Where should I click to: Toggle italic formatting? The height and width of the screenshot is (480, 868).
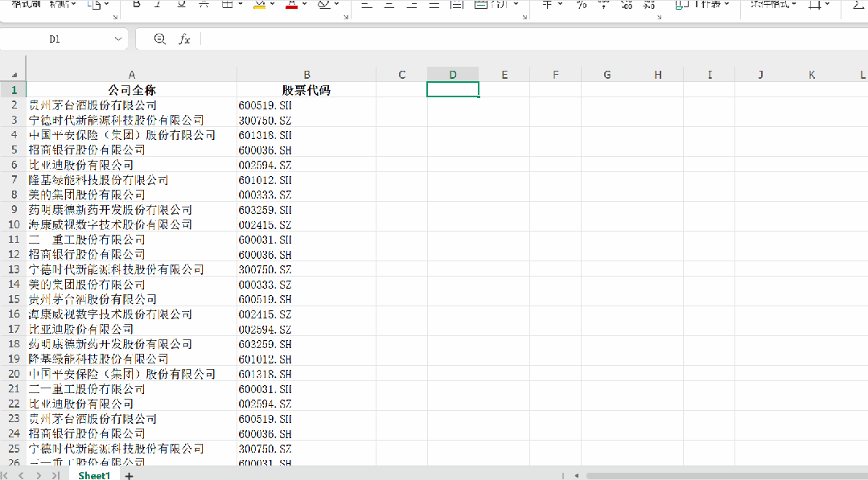(x=158, y=5)
